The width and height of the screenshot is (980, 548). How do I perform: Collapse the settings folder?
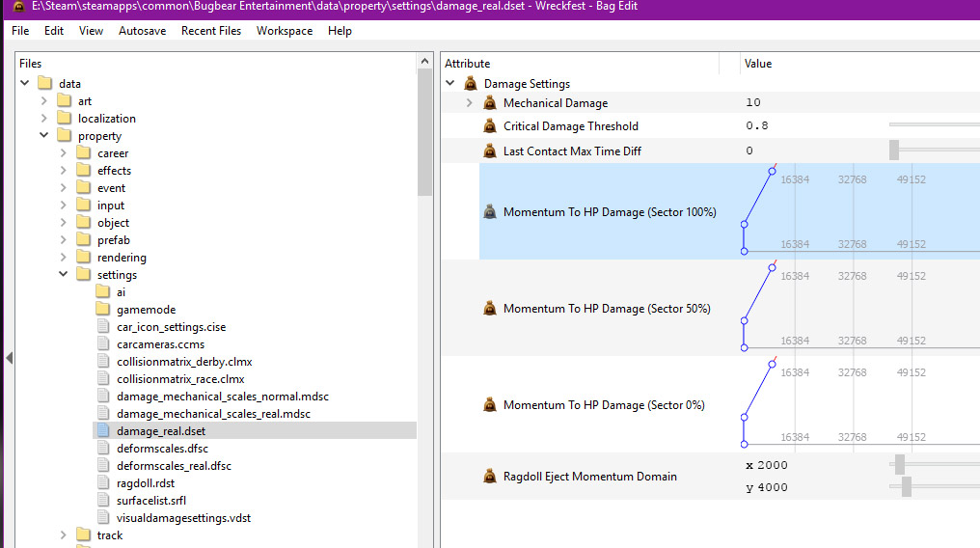point(63,274)
